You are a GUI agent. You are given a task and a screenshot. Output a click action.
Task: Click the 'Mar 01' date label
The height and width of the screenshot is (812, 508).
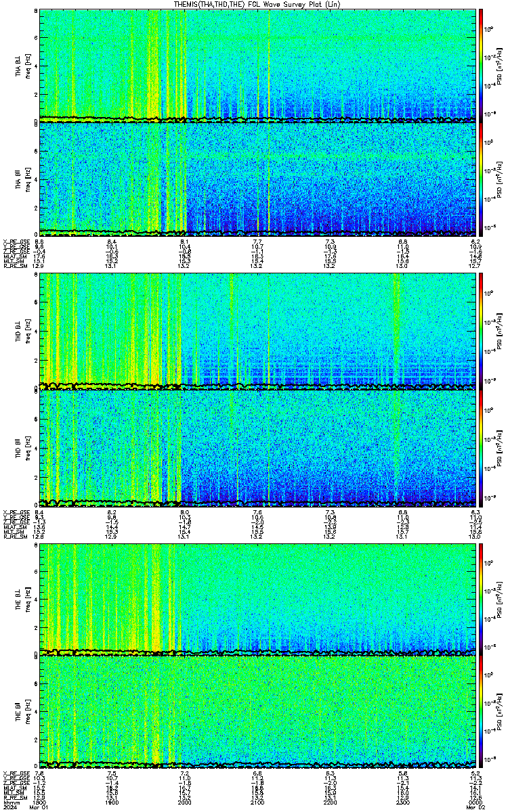click(40, 807)
